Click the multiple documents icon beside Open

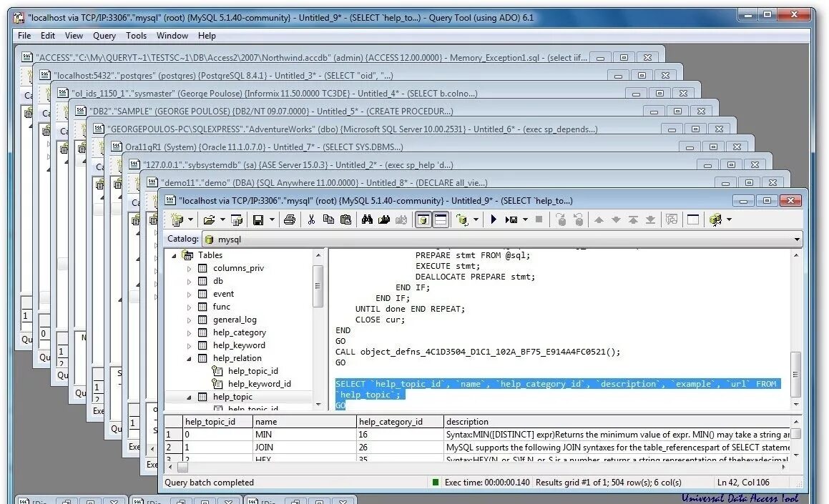point(237,219)
